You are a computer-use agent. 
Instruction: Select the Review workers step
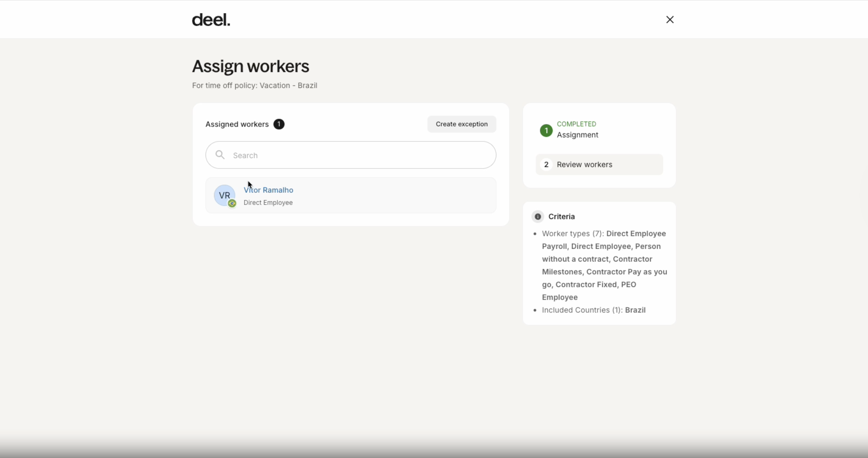click(x=584, y=165)
